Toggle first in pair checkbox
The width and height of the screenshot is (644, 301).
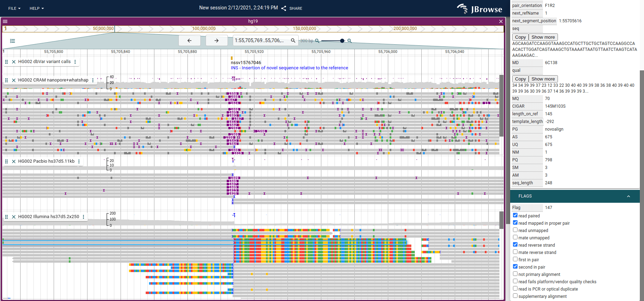click(515, 259)
